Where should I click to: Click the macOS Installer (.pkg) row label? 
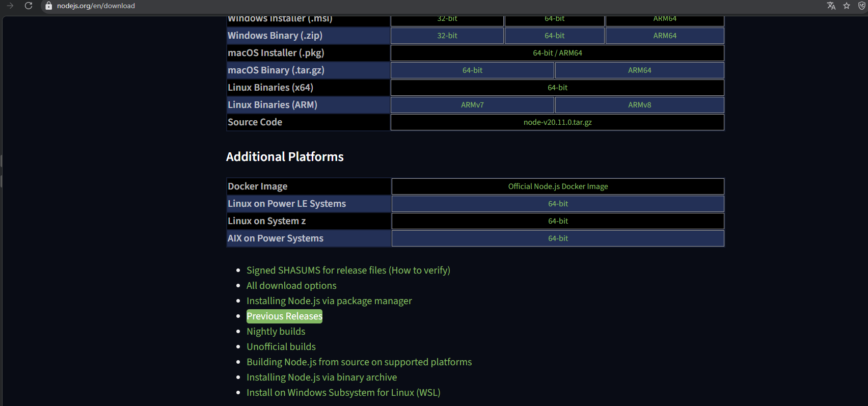276,53
